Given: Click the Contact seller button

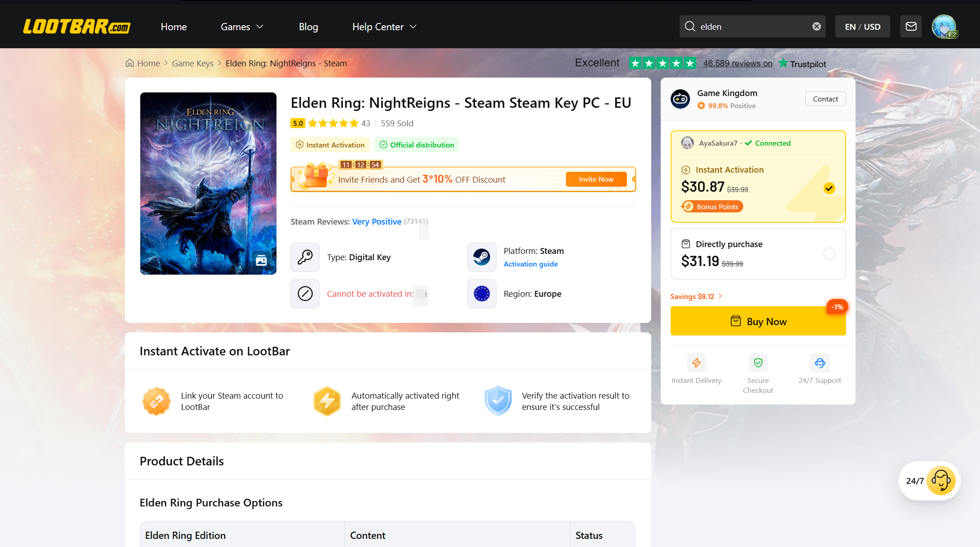Looking at the screenshot, I should (x=825, y=99).
